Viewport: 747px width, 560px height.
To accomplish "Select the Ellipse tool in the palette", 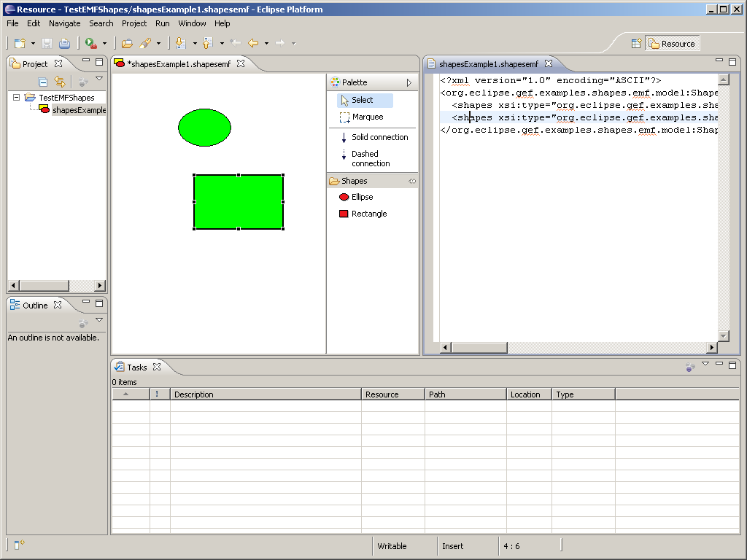I will 361,197.
